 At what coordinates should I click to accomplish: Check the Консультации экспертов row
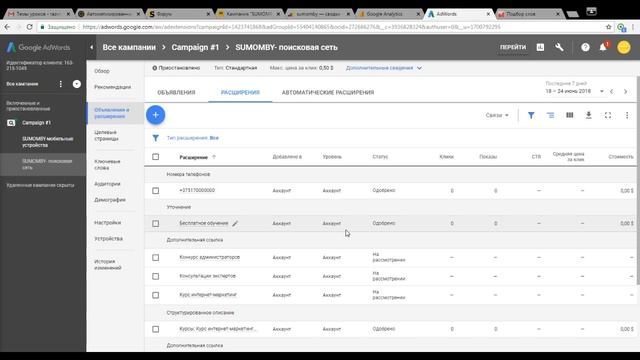(x=156, y=276)
